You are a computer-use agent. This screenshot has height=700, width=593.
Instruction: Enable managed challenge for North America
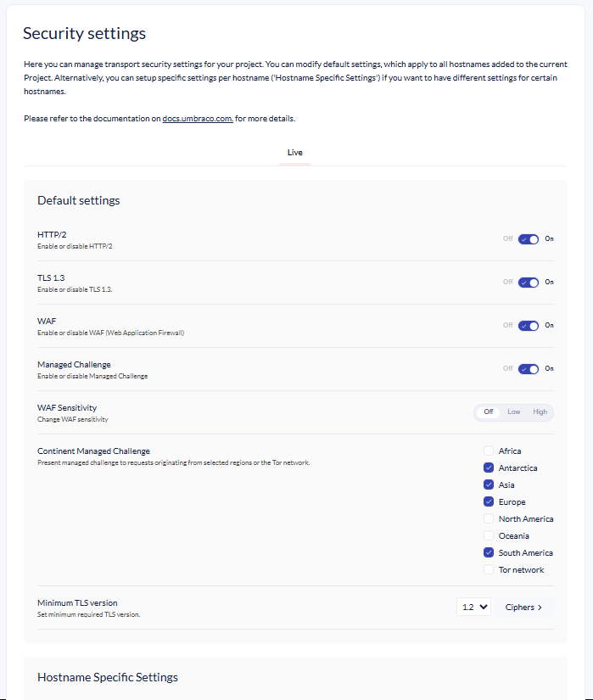tap(489, 518)
